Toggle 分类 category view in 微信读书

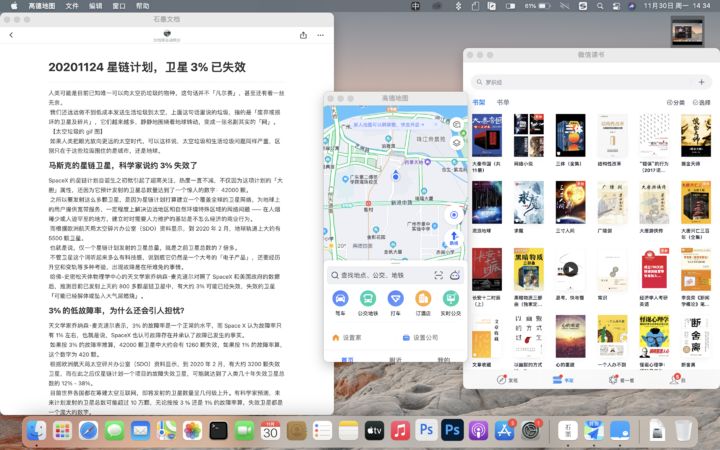(675, 102)
